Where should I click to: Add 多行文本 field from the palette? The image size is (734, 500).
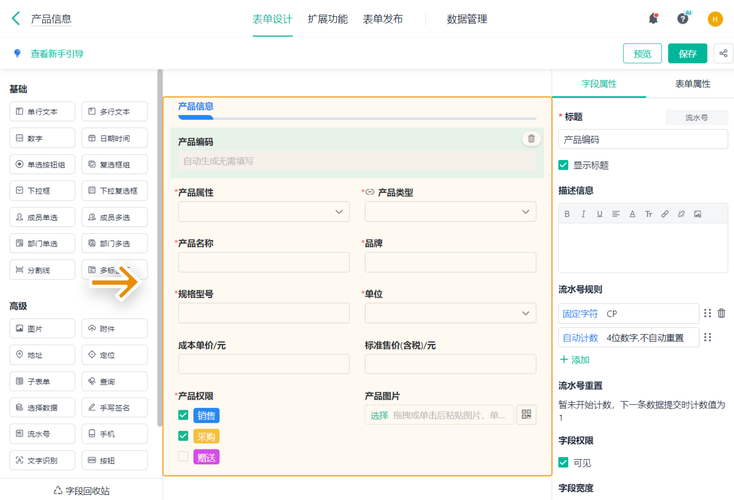click(115, 111)
